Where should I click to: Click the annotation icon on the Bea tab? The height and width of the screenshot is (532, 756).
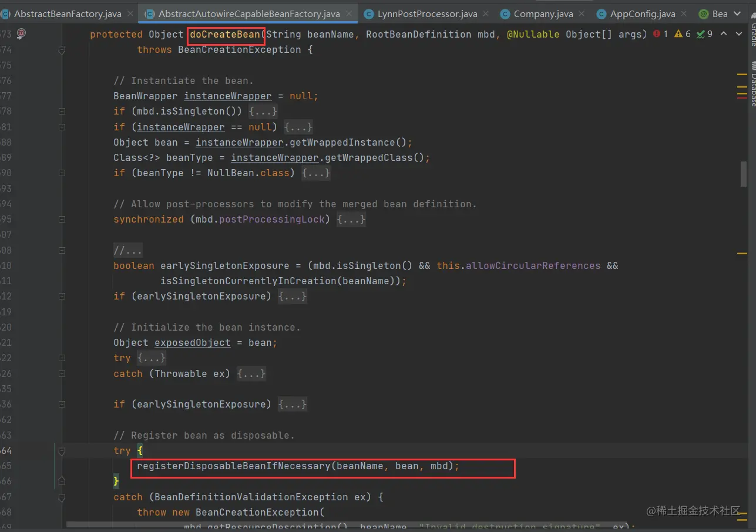click(x=703, y=14)
